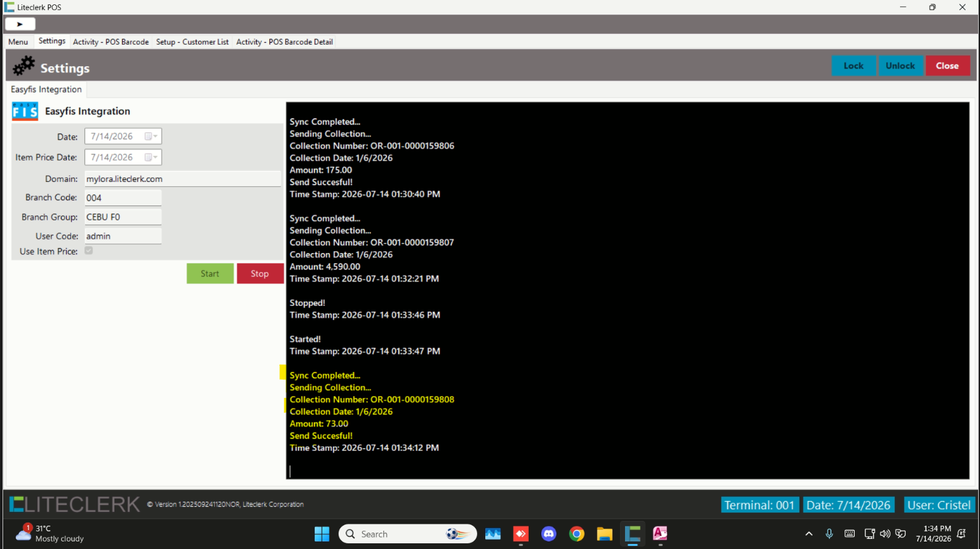Click the display/network tray icon
This screenshot has height=549, width=980.
[869, 534]
